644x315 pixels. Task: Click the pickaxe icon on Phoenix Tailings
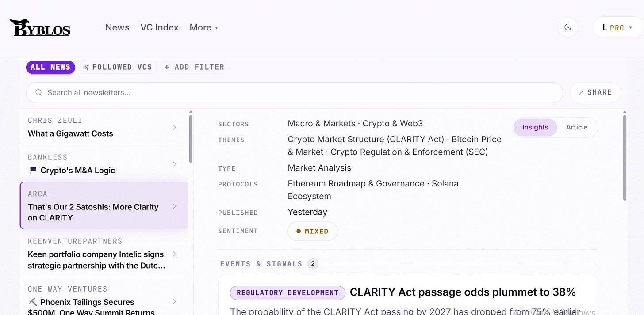click(x=33, y=302)
